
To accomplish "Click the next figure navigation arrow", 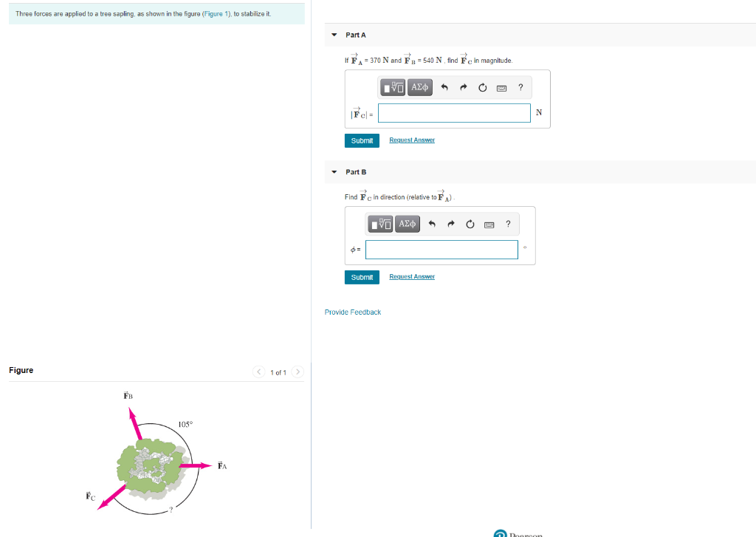I will pos(298,372).
